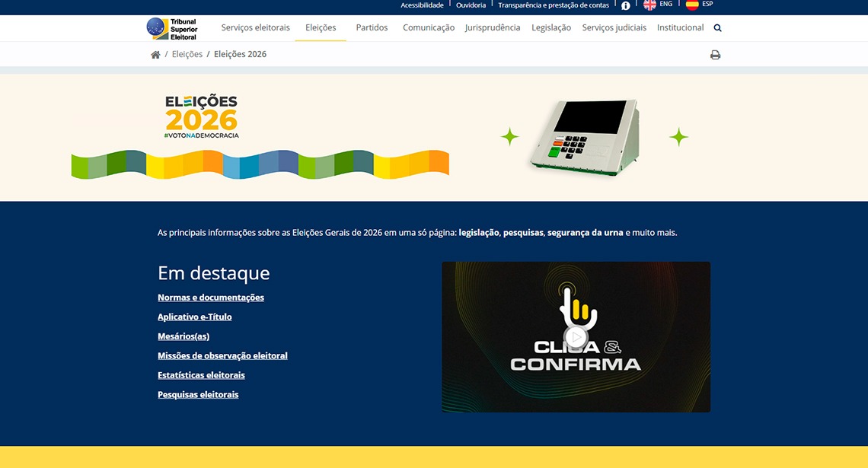Play the Clica & Confirma video
868x468 pixels.
click(x=576, y=337)
